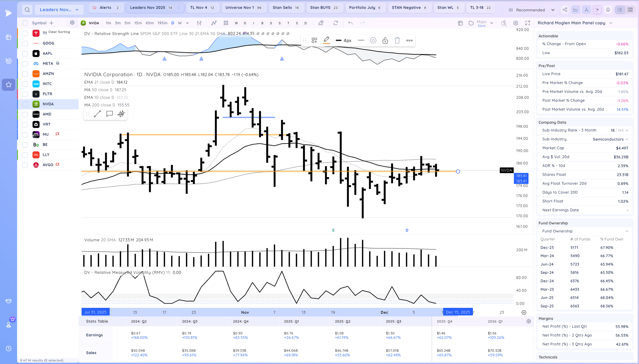Toggle the select-all Symbol checkbox

click(x=25, y=23)
